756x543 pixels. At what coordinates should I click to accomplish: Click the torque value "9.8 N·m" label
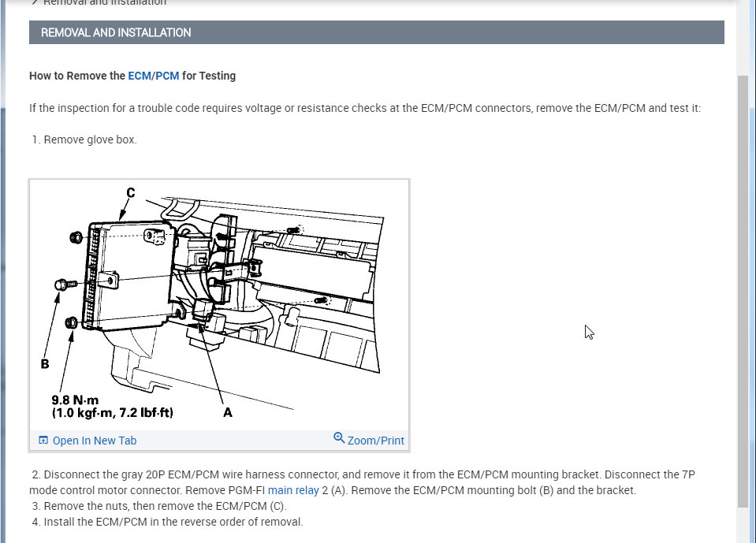click(x=75, y=400)
